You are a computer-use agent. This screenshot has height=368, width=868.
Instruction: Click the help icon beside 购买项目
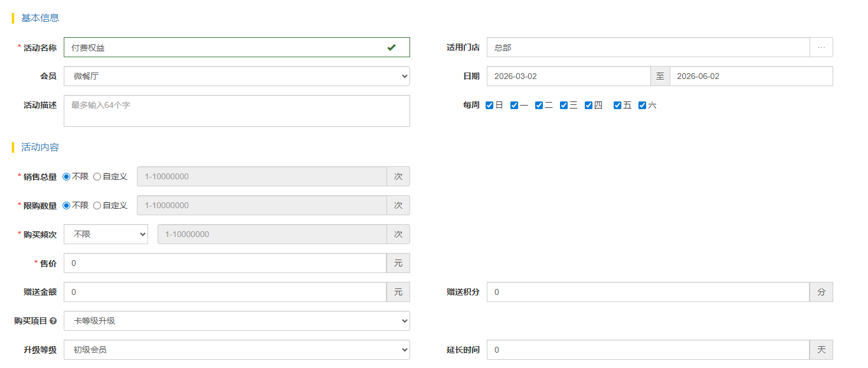coord(53,321)
